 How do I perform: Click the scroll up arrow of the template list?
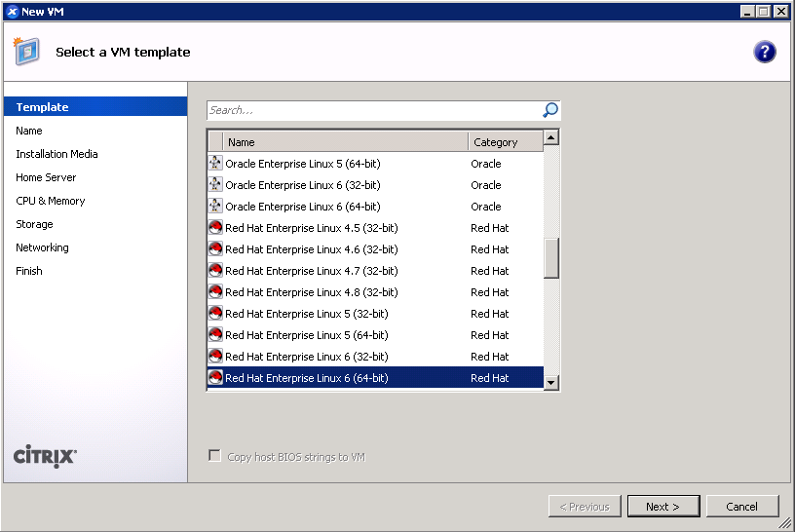click(x=551, y=137)
